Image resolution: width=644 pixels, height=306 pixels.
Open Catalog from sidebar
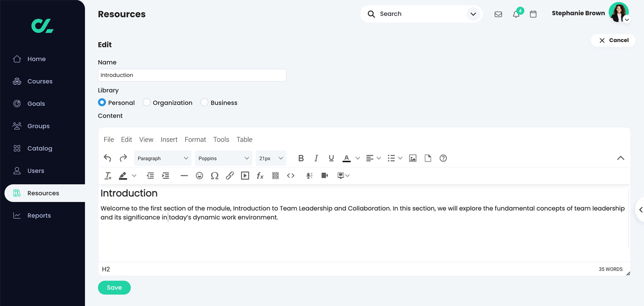pyautogui.click(x=40, y=149)
